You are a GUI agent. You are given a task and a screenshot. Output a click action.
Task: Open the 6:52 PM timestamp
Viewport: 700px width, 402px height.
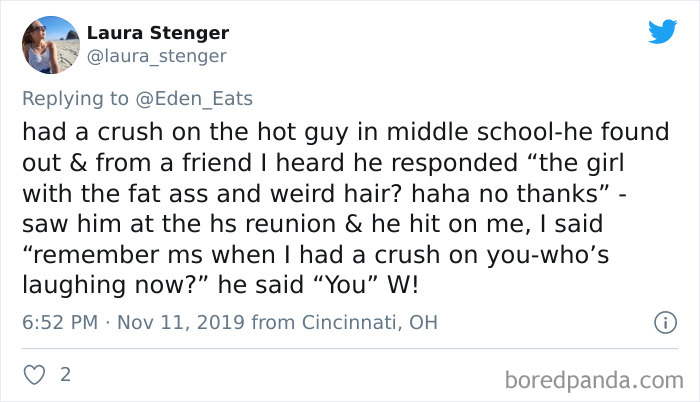coord(60,322)
